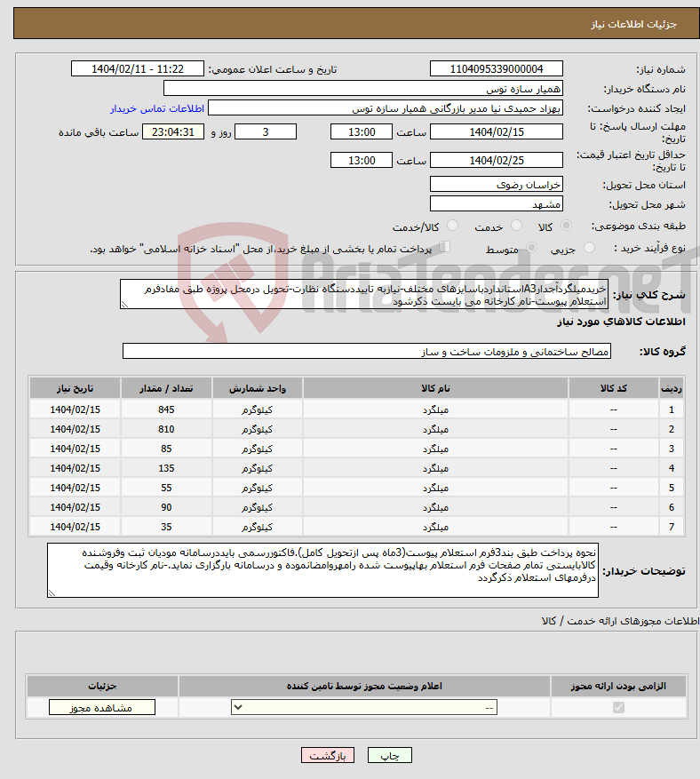700x779 pixels.
Task: Click the buyer notes textbox
Action: 323,570
